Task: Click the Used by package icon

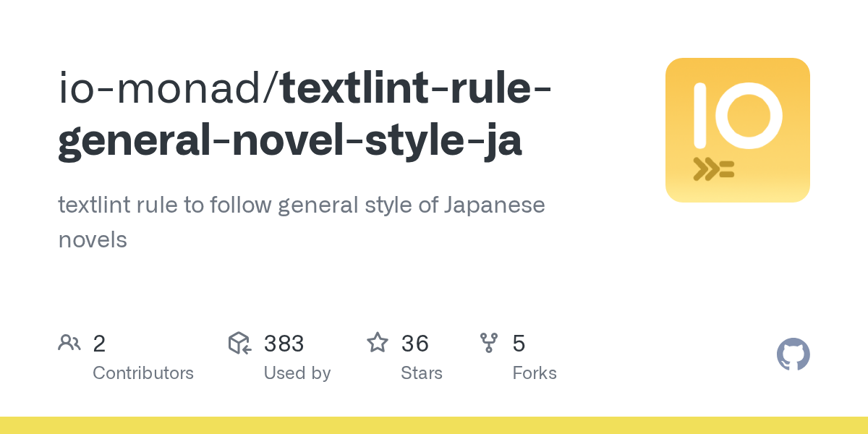Action: coord(239,343)
